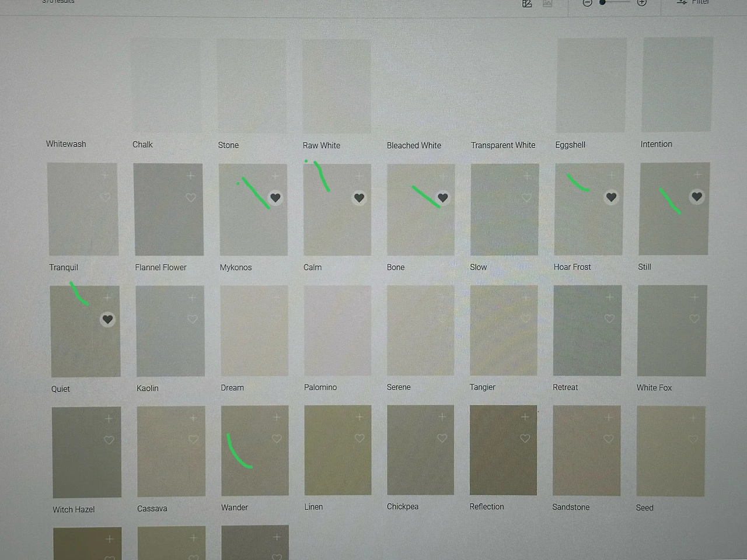Switch to the colour swatch view icon
Viewport: 747px width, 560px height.
tap(527, 3)
